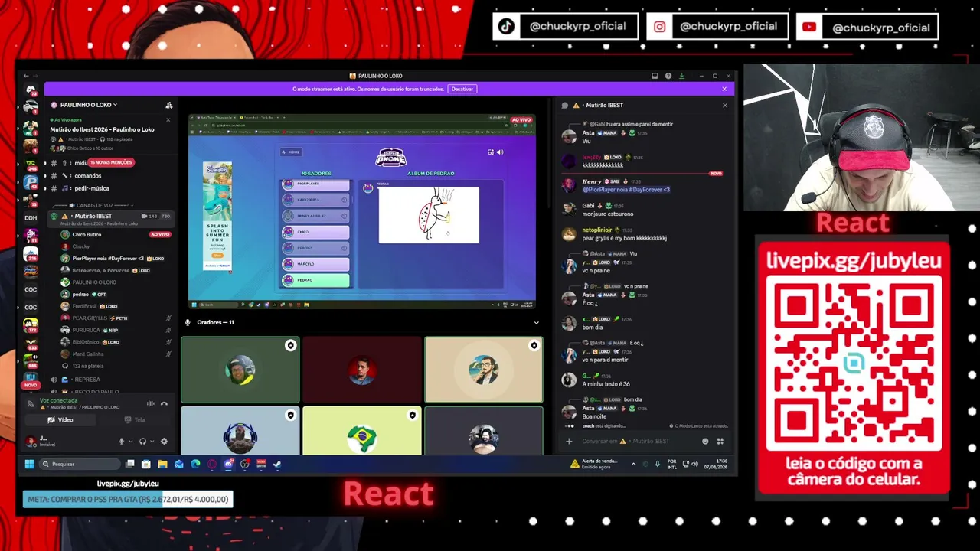Click Chico Butico in the voice list
Screen dimensions: 980x551
[87, 235]
